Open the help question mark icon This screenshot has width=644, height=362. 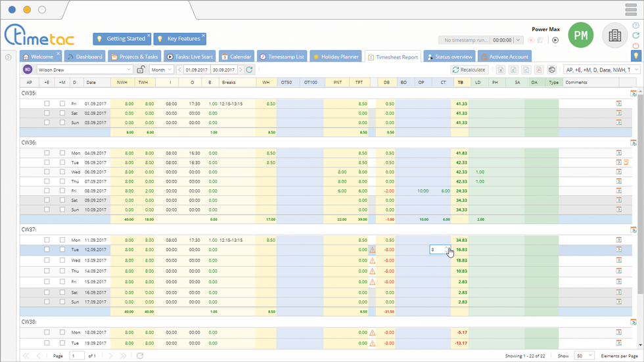pos(635,26)
